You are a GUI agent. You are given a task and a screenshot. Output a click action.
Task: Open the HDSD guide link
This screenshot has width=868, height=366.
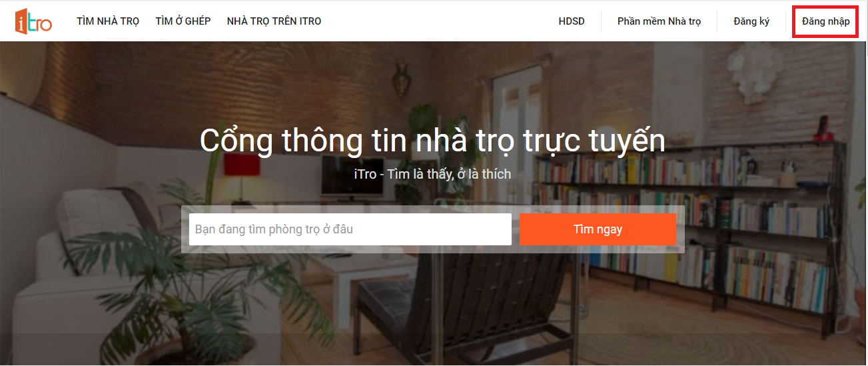click(572, 21)
